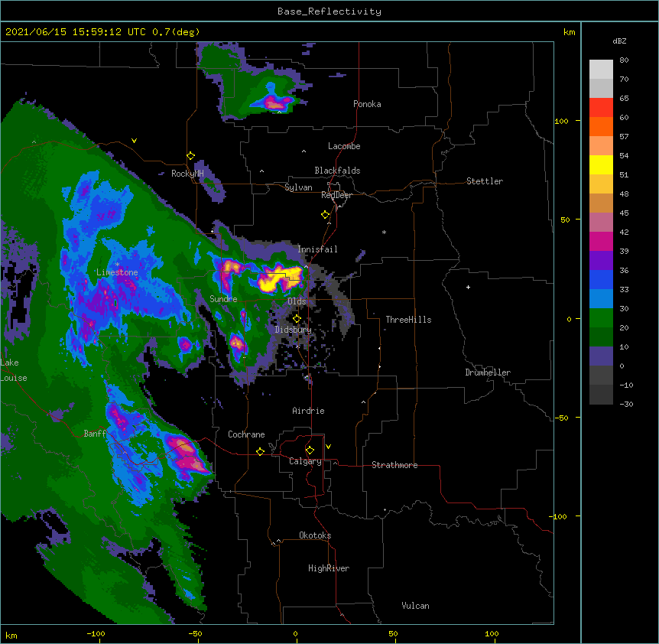Click the ThreeHills city label
The height and width of the screenshot is (644, 659).
pyautogui.click(x=408, y=320)
